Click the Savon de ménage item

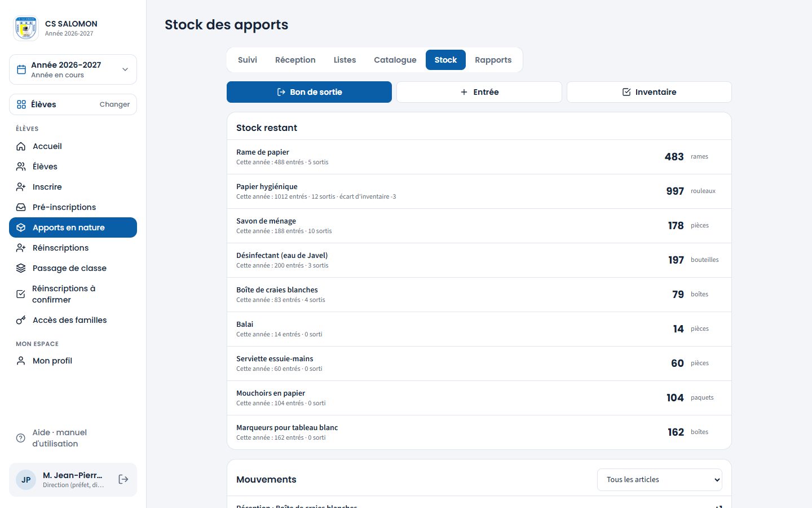(479, 226)
